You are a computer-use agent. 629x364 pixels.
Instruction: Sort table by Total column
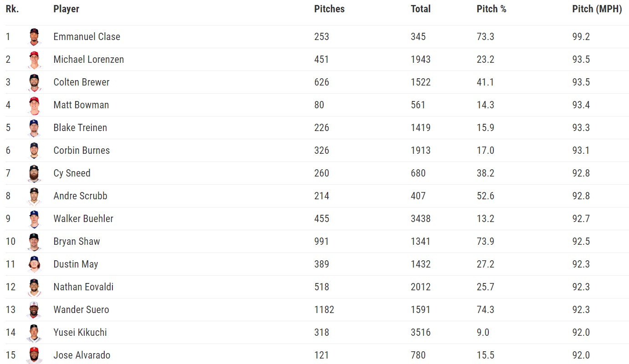[x=421, y=9]
